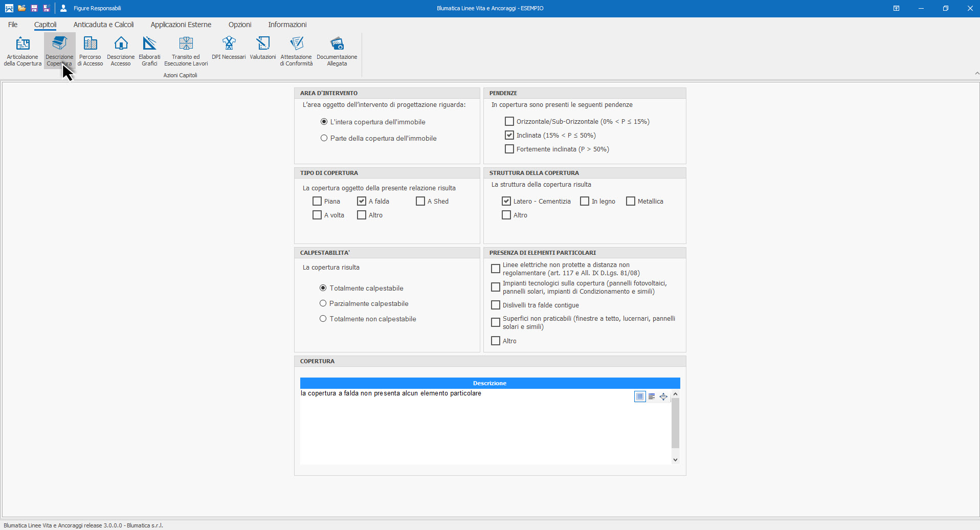This screenshot has width=980, height=530.
Task: Open Transito ed Esecuzione Lavori
Action: click(x=186, y=51)
